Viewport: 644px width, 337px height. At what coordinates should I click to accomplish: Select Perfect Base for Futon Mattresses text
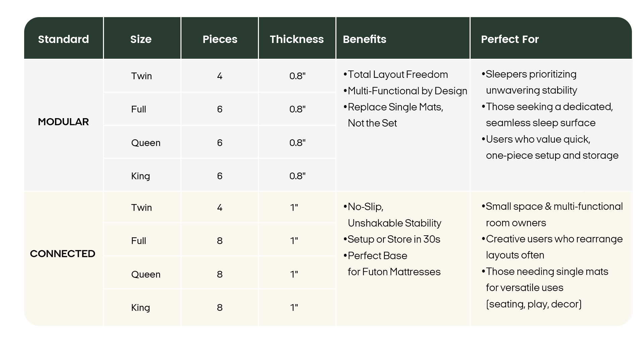(394, 264)
